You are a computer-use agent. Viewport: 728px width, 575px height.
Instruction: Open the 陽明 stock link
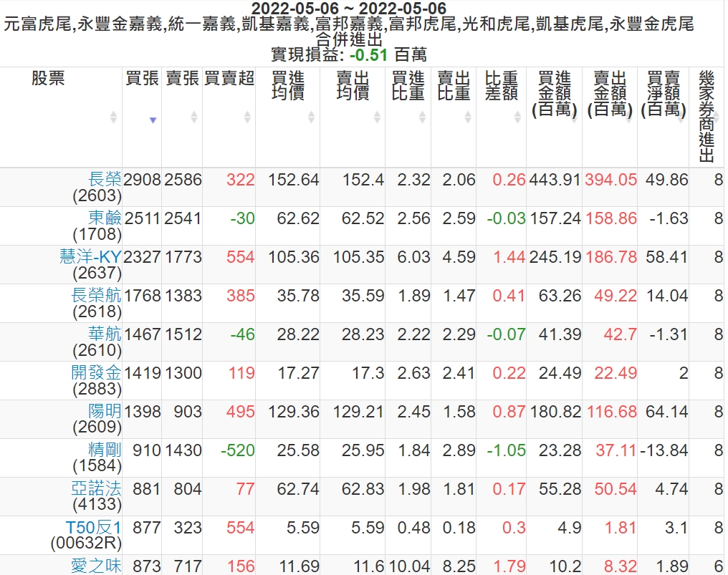(105, 412)
